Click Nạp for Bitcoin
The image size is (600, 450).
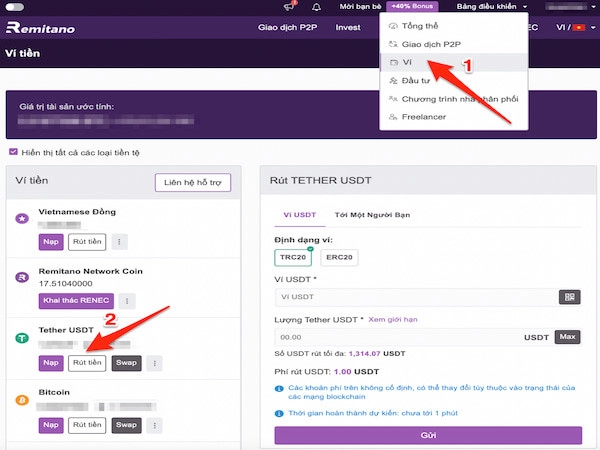tap(51, 425)
